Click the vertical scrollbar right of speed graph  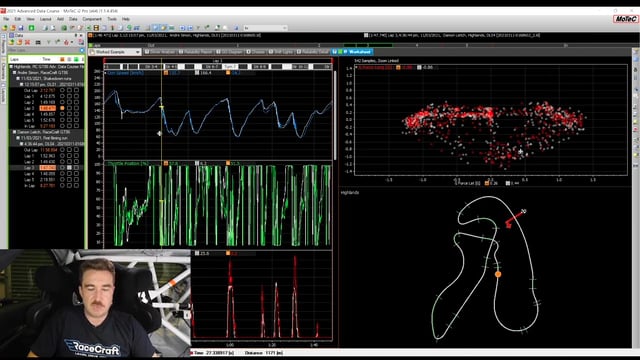click(x=335, y=115)
